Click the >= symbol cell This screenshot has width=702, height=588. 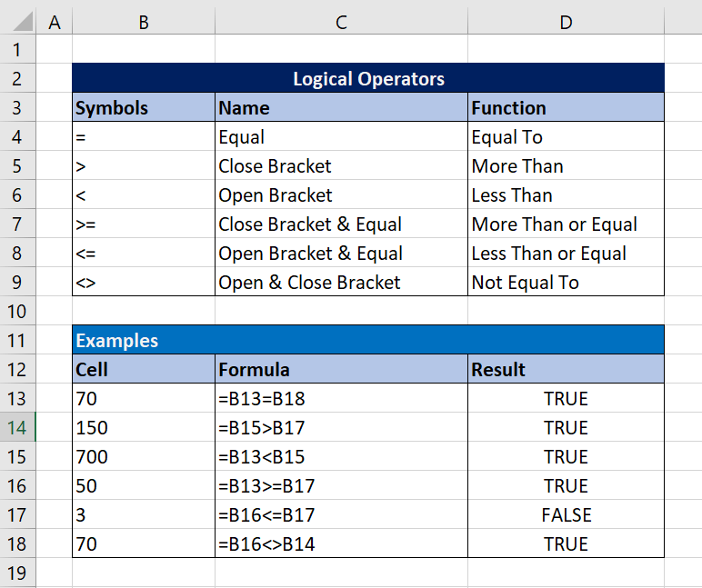point(143,224)
